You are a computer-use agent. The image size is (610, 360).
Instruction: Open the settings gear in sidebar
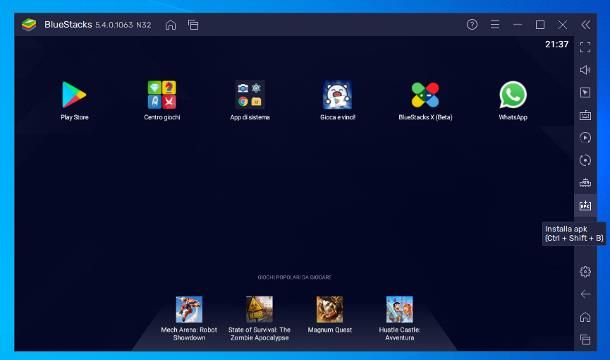point(585,271)
